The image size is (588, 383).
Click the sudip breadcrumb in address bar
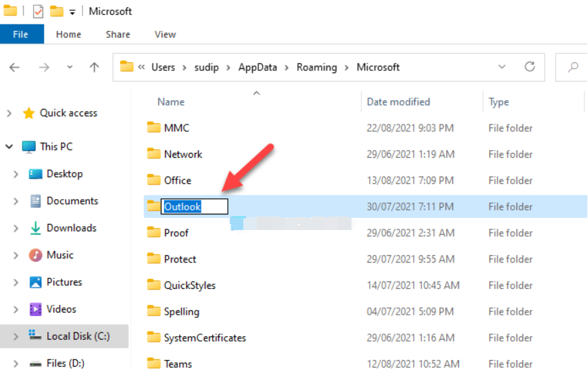click(206, 67)
